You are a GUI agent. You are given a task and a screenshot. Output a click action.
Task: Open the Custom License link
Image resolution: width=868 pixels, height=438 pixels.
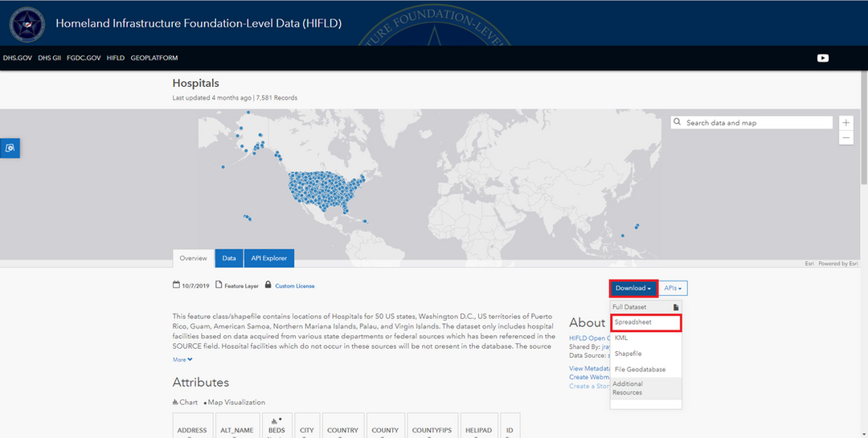point(295,286)
